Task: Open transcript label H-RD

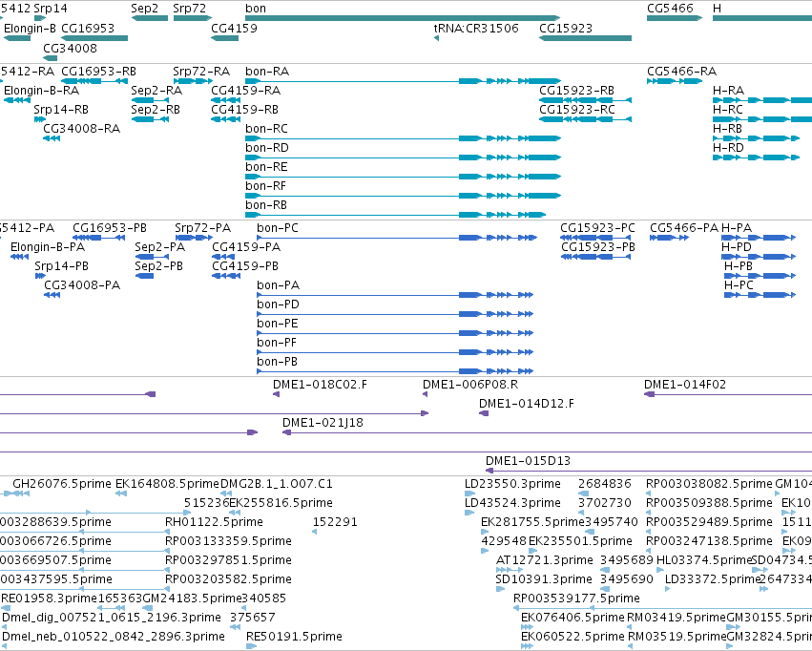Action: coord(729,148)
